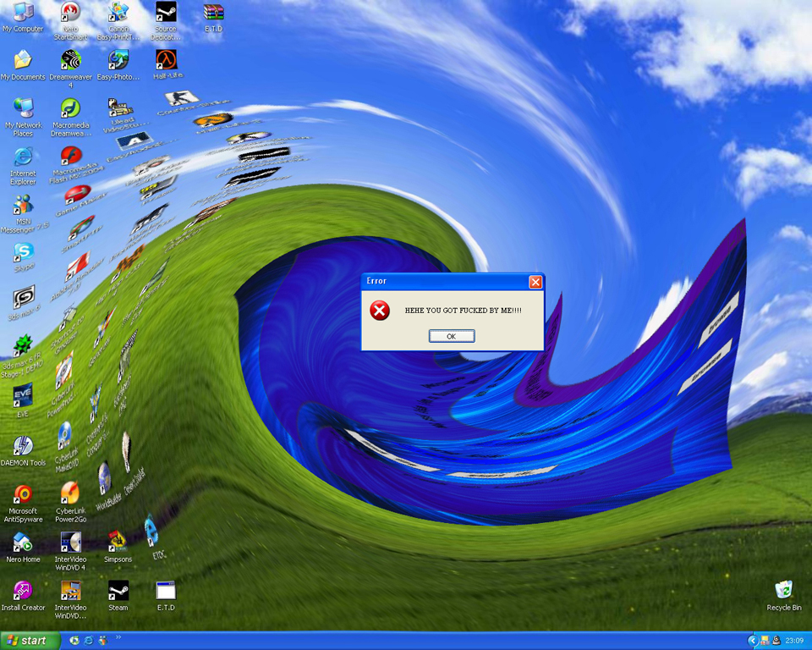812x650 pixels.
Task: Click the "HEHE YOU GOT FUCKED BY ME!!!!" message
Action: 463,311
